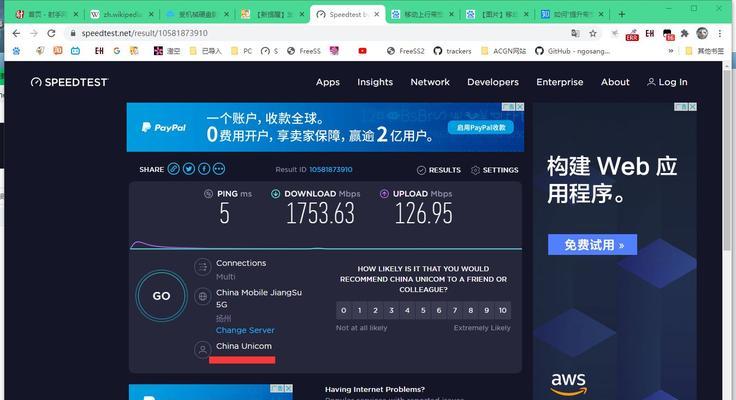Click the EH extension icon in toolbar
The width and height of the screenshot is (736, 400).
pos(650,33)
